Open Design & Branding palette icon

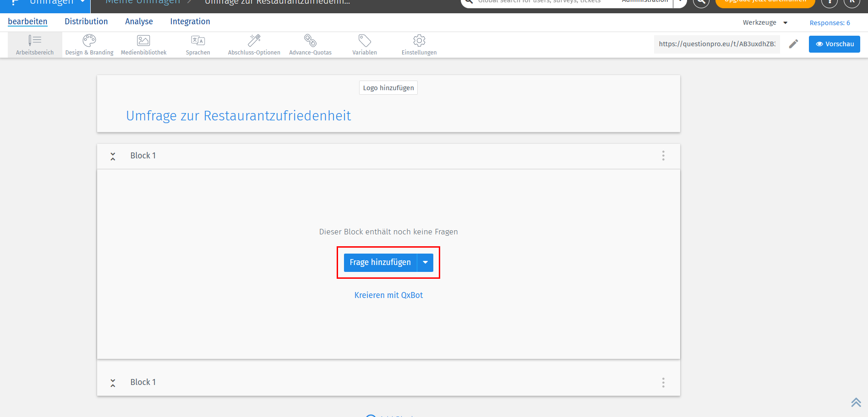[89, 41]
